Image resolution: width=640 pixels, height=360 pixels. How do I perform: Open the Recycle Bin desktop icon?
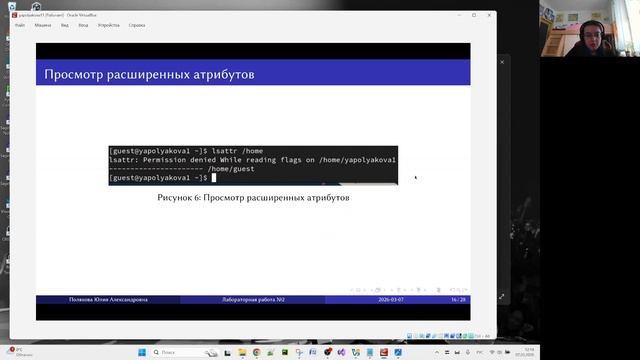click(x=12, y=7)
